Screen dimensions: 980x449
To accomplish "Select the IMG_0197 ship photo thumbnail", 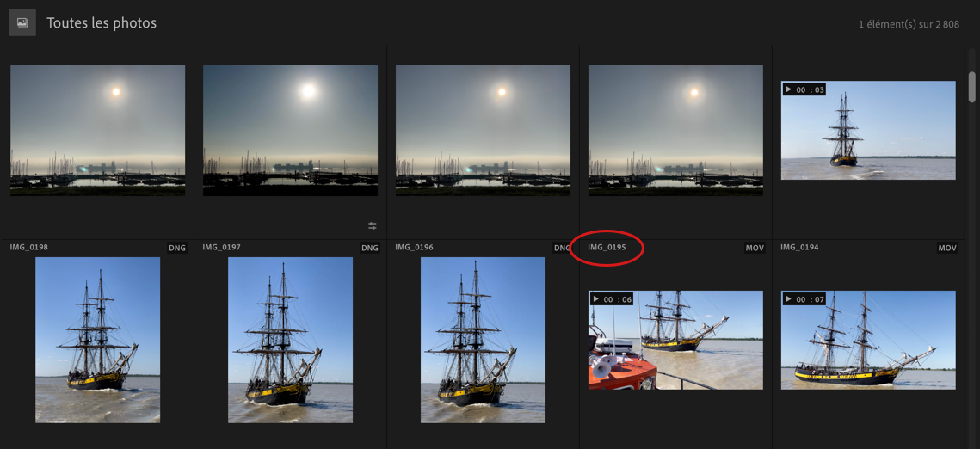I will 290,340.
